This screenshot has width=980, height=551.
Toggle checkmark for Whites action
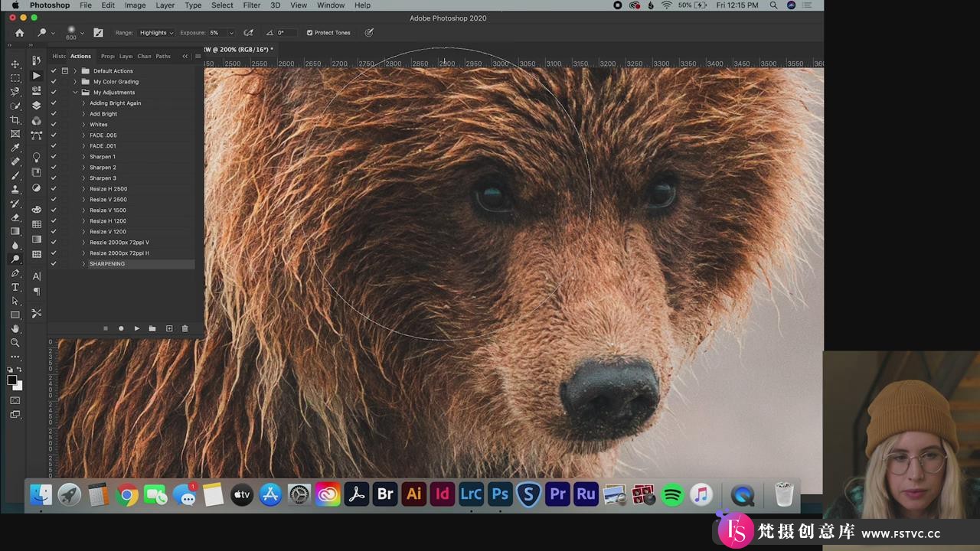coord(54,125)
